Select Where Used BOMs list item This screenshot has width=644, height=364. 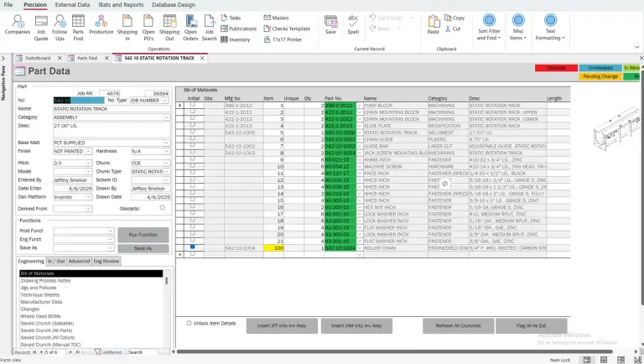pos(40,316)
